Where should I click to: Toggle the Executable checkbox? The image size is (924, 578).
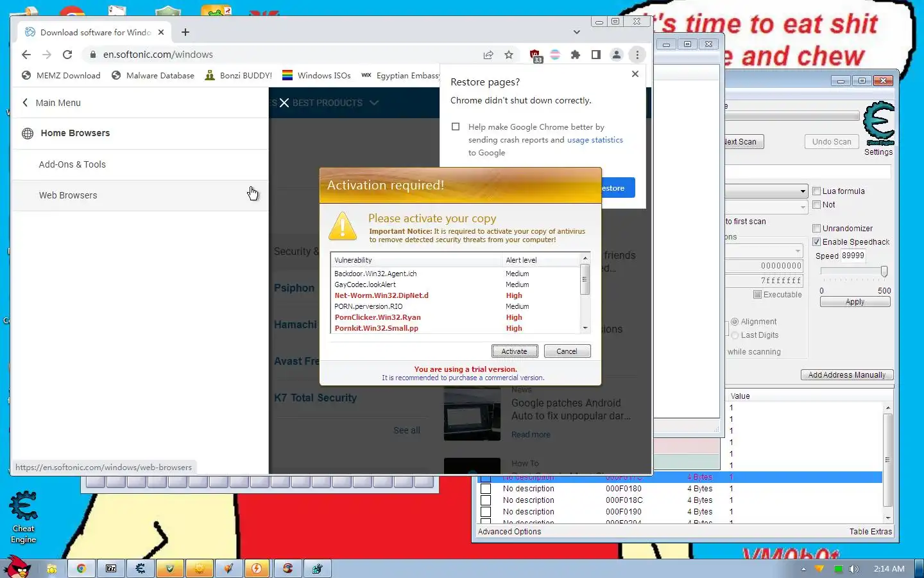pos(757,294)
